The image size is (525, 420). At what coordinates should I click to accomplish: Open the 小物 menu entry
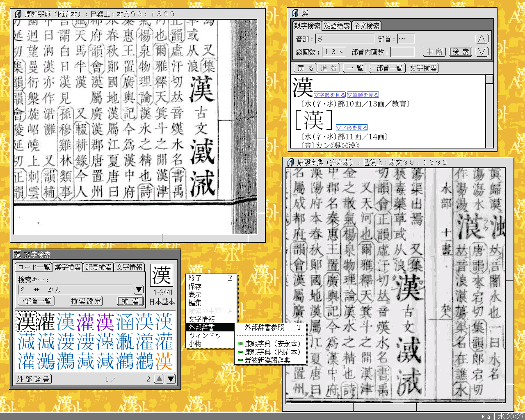(211, 344)
